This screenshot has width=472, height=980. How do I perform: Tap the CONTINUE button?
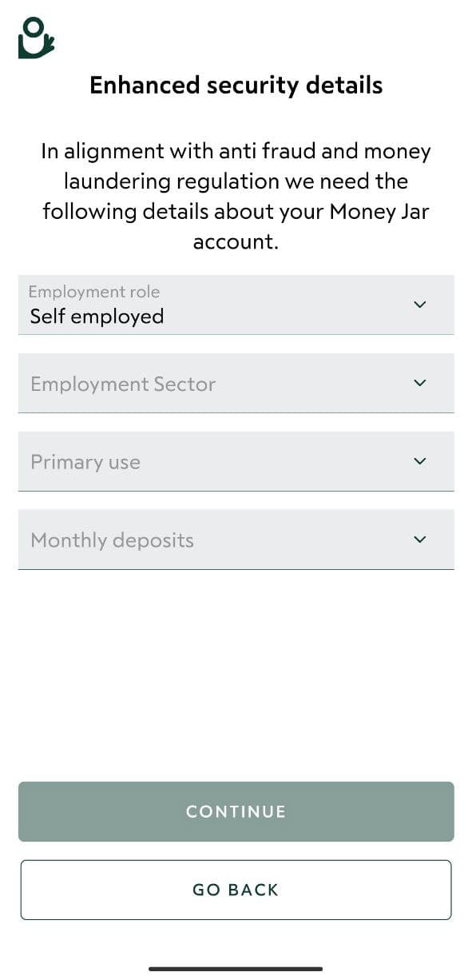point(236,811)
